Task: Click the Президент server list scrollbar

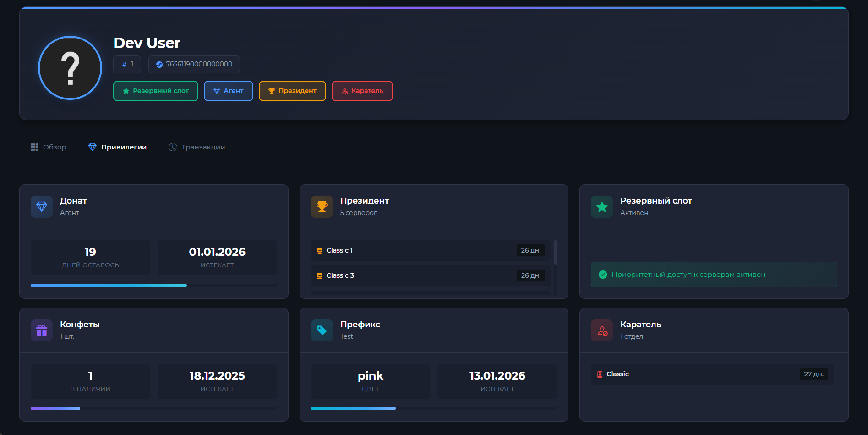Action: pos(556,253)
